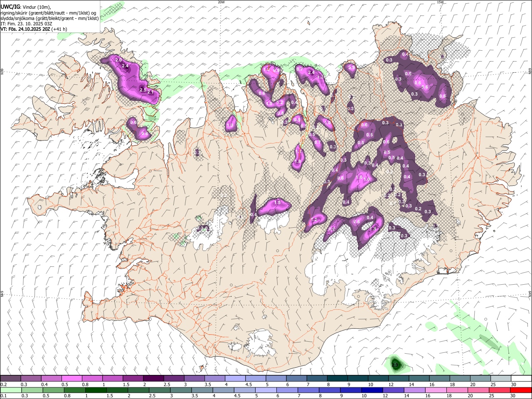Select the 1.5 purple swatch in the upper legend
This screenshot has width=532, height=399.
coord(133,379)
